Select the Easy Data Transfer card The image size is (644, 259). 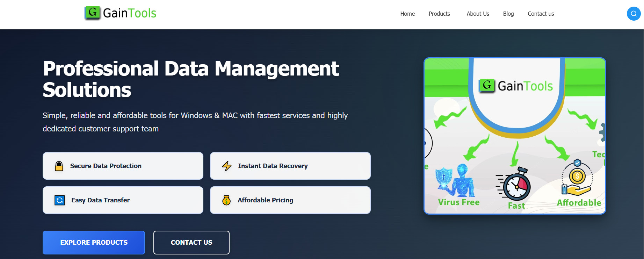123,200
